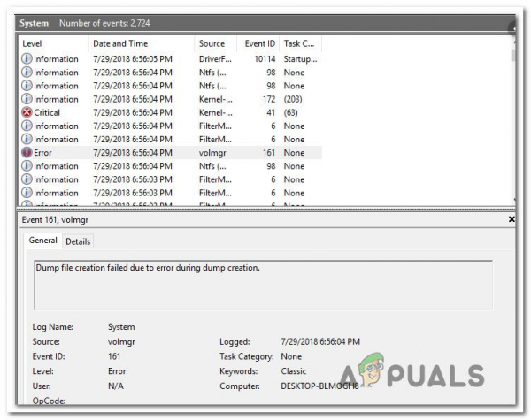This screenshot has width=531, height=420.
Task: Sort by the Source column header
Action: click(212, 43)
